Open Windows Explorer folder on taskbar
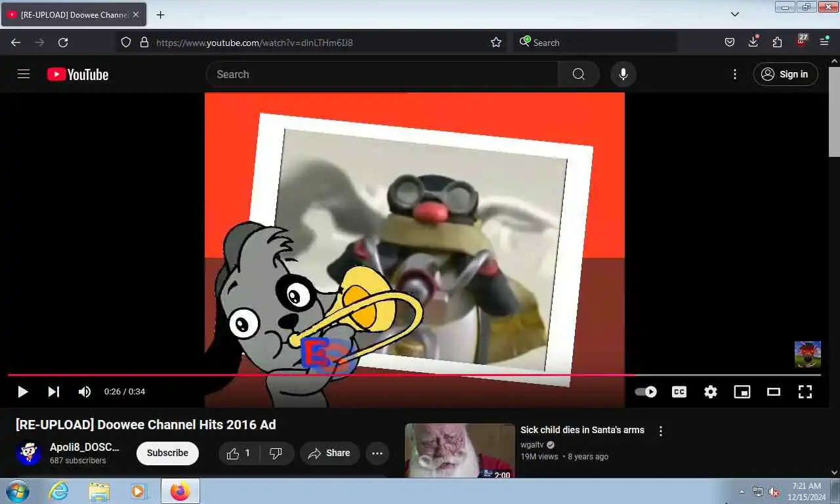This screenshot has height=504, width=840. coord(99,491)
